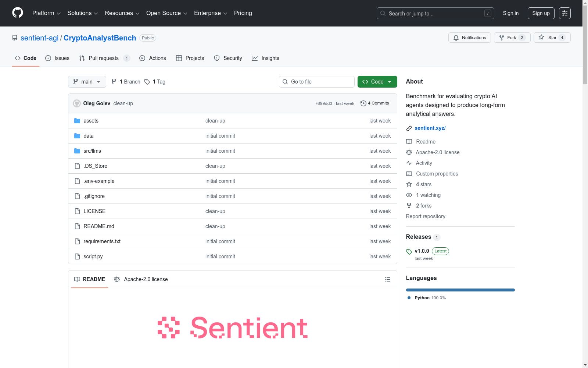Open the main branch switcher dropdown
The image size is (588, 368).
point(87,82)
